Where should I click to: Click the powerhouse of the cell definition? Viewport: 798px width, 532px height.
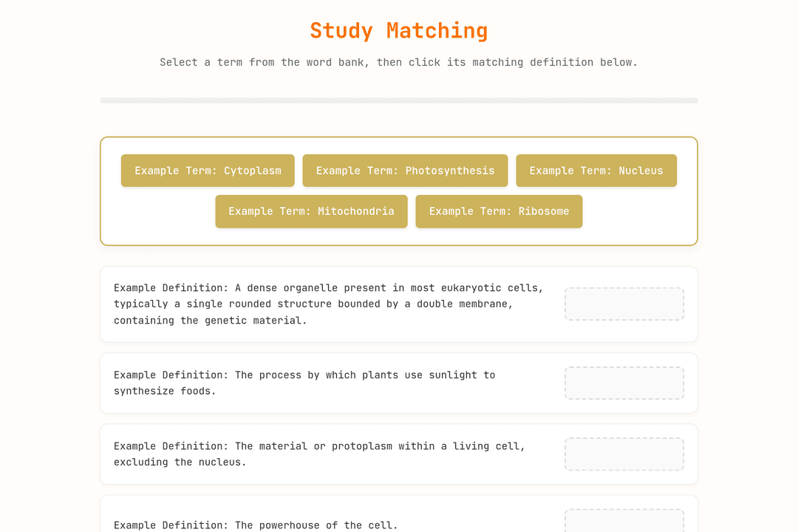[x=256, y=525]
